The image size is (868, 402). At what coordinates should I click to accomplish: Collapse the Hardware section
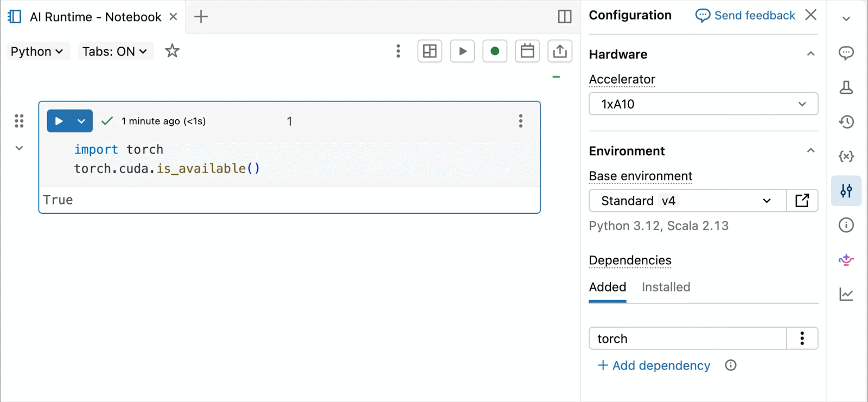[810, 54]
